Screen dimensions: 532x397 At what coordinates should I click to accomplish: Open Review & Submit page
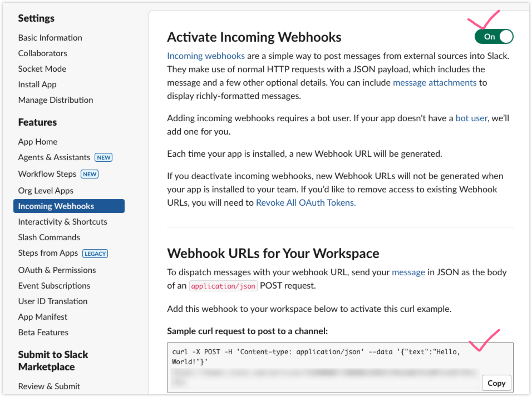[x=49, y=386]
